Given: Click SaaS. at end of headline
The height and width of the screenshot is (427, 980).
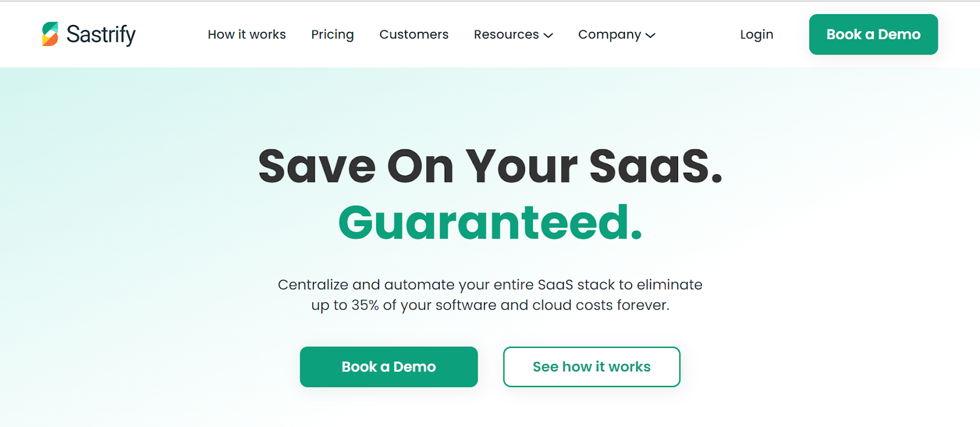Looking at the screenshot, I should pyautogui.click(x=656, y=166).
